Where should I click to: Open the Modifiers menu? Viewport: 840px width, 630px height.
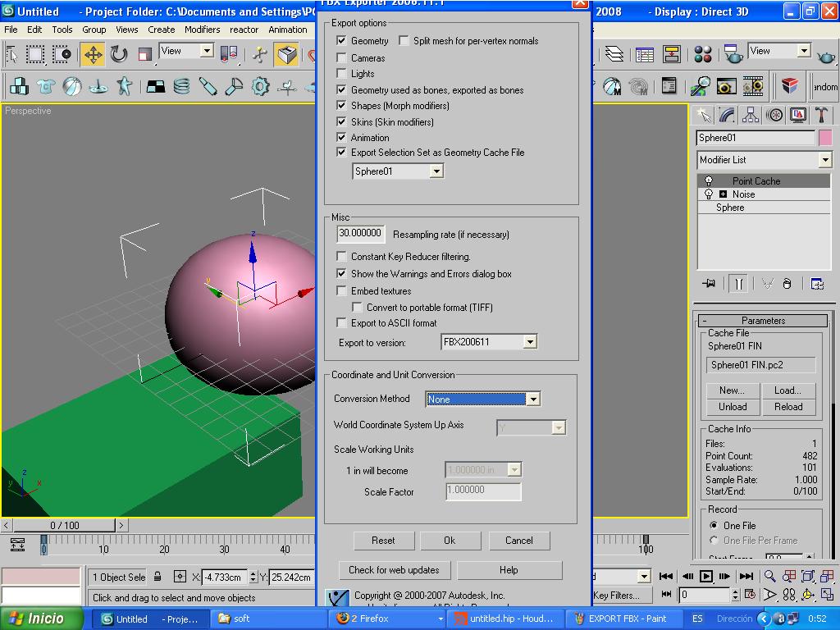202,30
